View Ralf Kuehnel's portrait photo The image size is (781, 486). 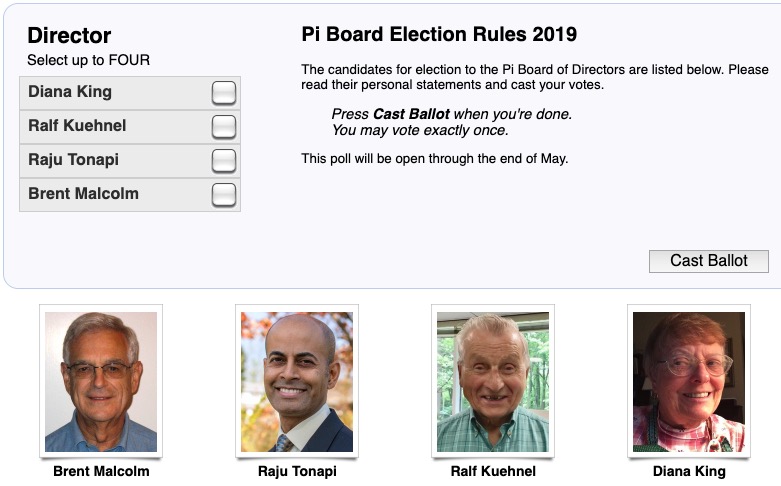tap(493, 381)
